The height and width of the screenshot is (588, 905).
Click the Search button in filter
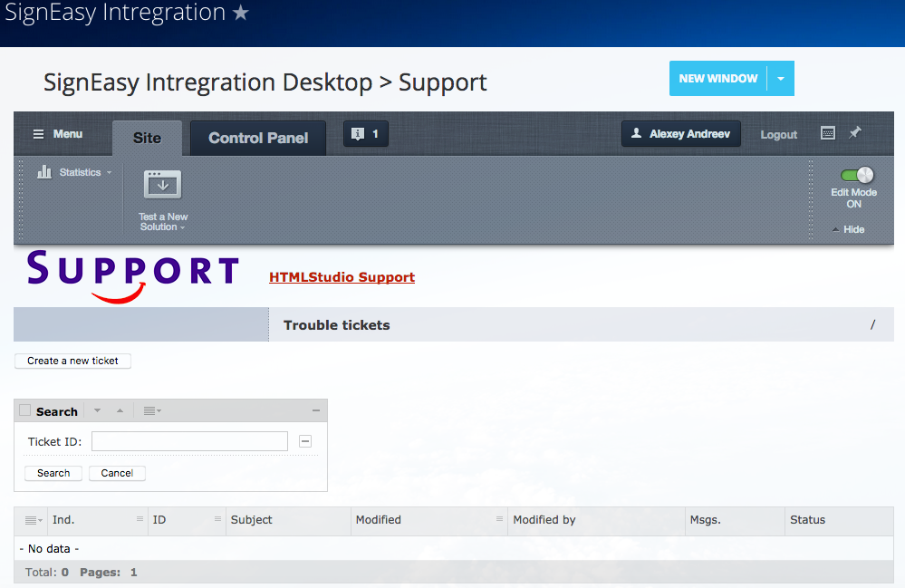53,473
